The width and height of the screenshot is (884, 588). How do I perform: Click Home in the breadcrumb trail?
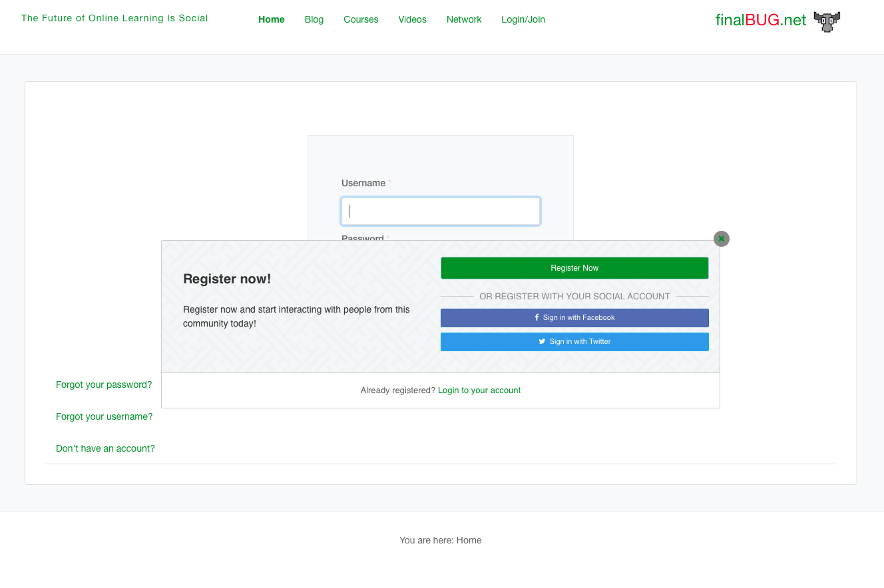tap(469, 540)
